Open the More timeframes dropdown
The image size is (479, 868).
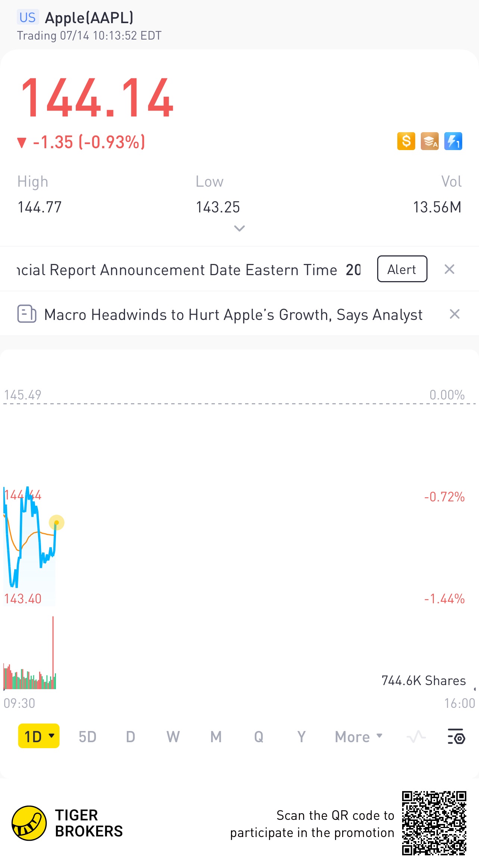point(359,737)
